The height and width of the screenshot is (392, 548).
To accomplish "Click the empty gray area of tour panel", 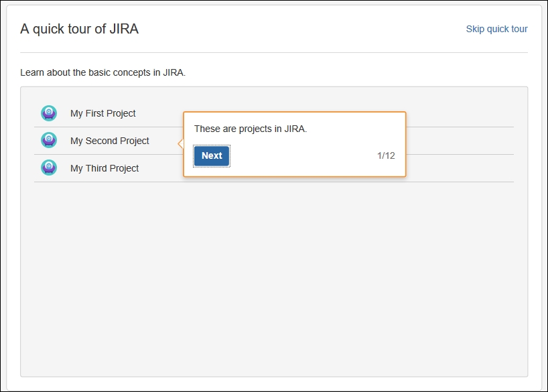I will pyautogui.click(x=274, y=279).
